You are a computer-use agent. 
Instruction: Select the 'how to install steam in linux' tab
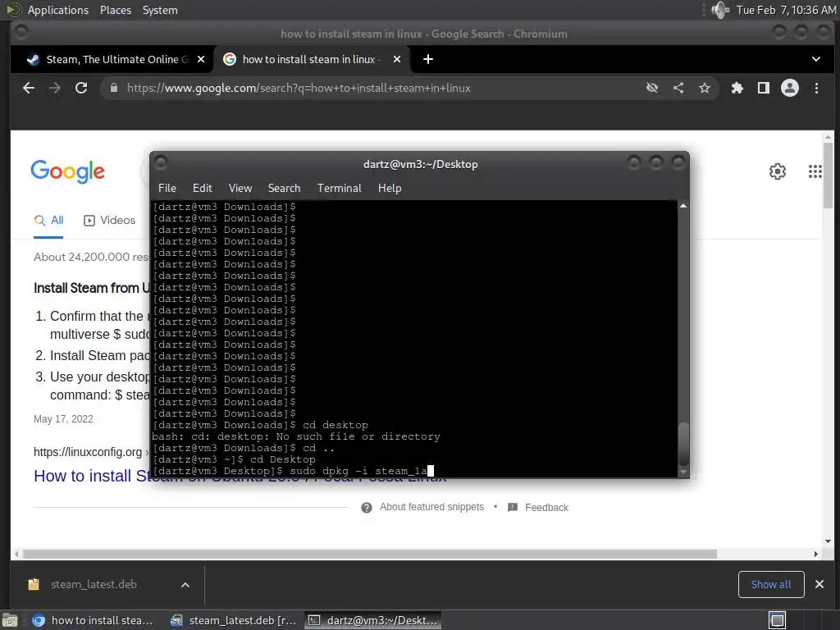[311, 59]
